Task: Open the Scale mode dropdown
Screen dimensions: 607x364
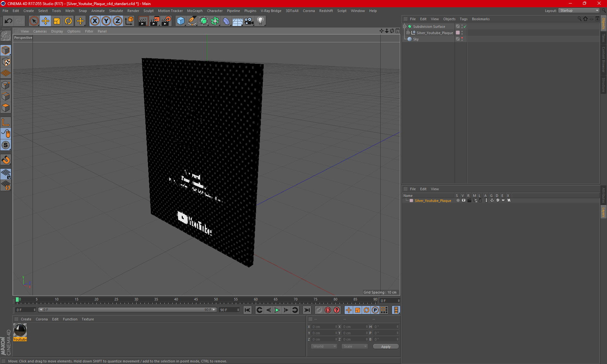Action: 355,346
